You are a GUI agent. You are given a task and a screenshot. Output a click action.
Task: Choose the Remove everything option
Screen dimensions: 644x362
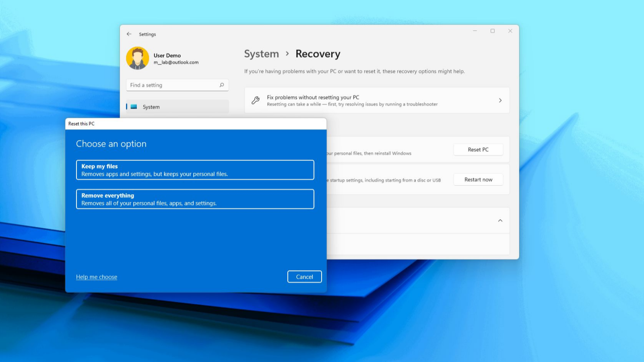pos(195,199)
